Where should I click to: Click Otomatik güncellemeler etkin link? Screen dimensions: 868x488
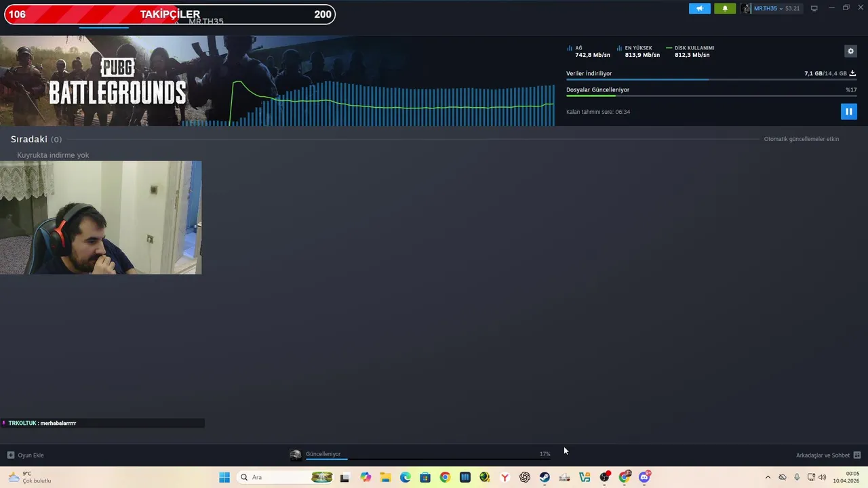click(x=802, y=139)
